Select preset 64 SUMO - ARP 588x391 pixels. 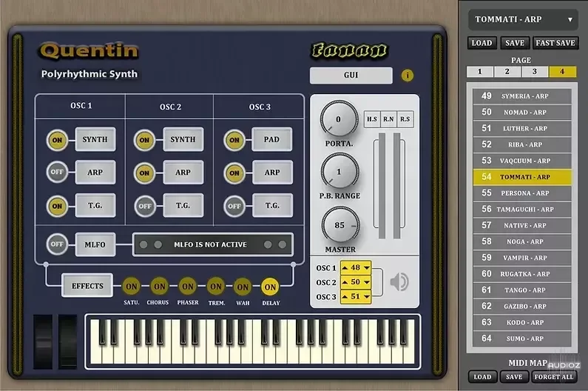coord(522,338)
